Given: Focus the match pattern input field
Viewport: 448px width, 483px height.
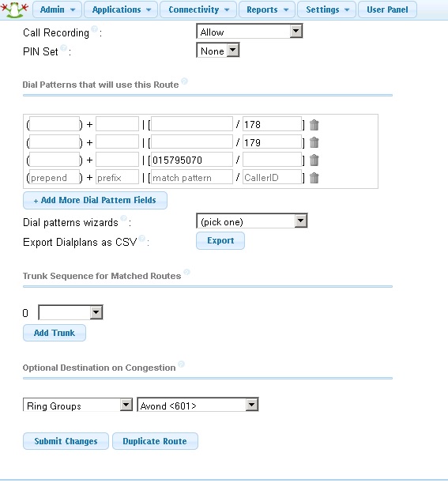Looking at the screenshot, I should [192, 178].
